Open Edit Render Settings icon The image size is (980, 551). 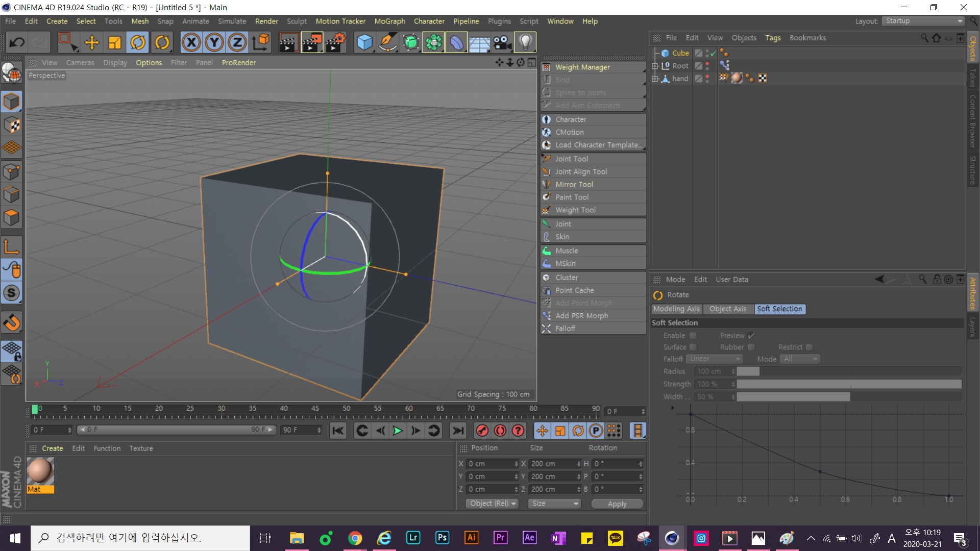click(x=335, y=42)
